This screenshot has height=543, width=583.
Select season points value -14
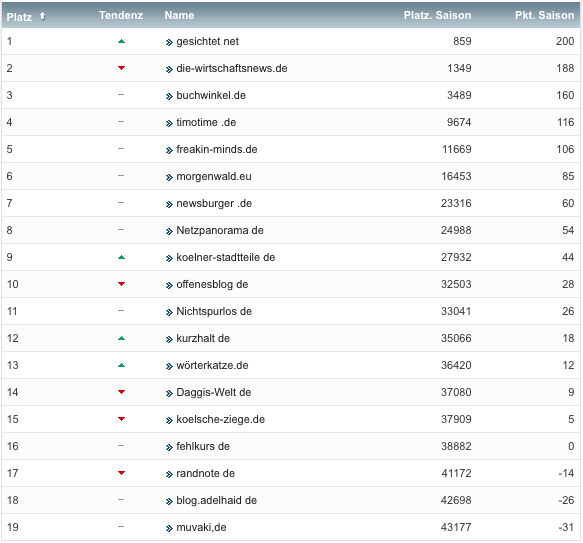[x=566, y=473]
